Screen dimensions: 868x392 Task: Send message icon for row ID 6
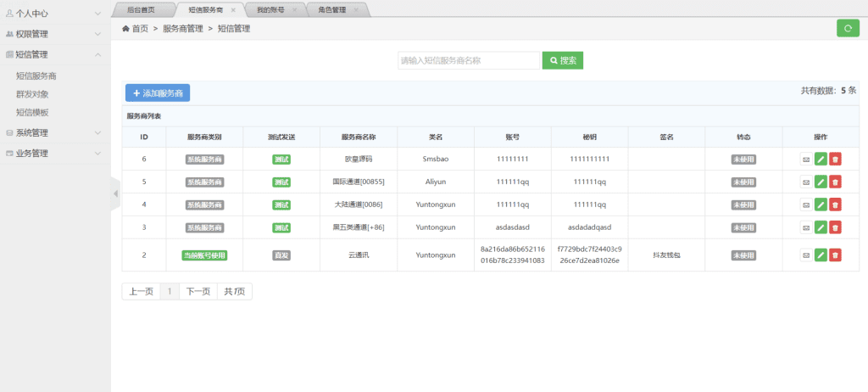(806, 160)
